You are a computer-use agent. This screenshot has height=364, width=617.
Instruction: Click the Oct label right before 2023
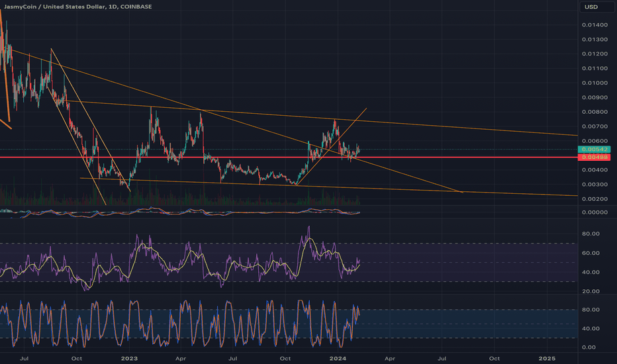(x=76, y=359)
